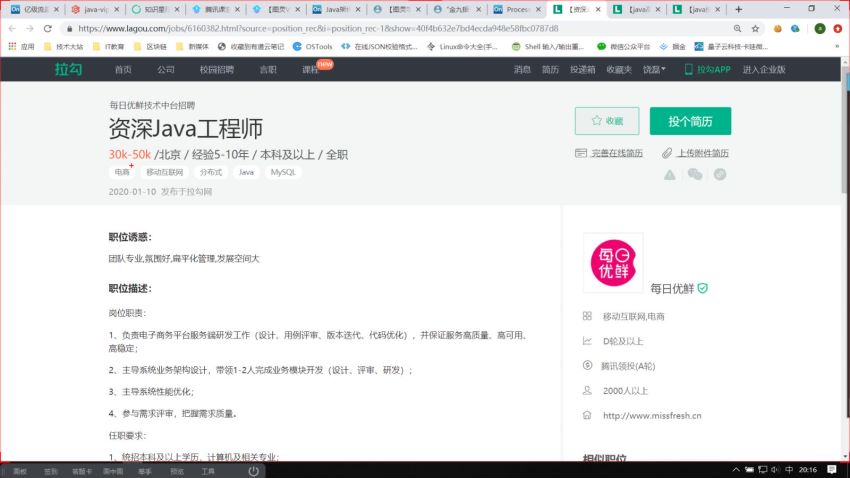
Task: Open 言职 in the navigation bar
Action: (x=268, y=69)
